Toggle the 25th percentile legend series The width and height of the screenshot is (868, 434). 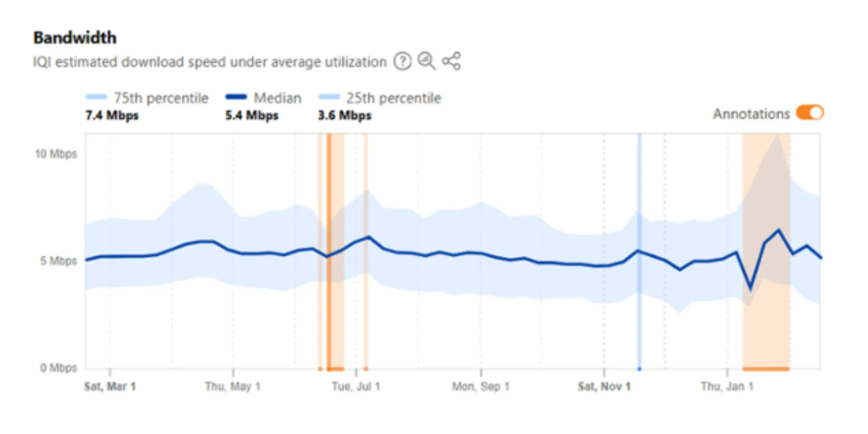tap(393, 98)
